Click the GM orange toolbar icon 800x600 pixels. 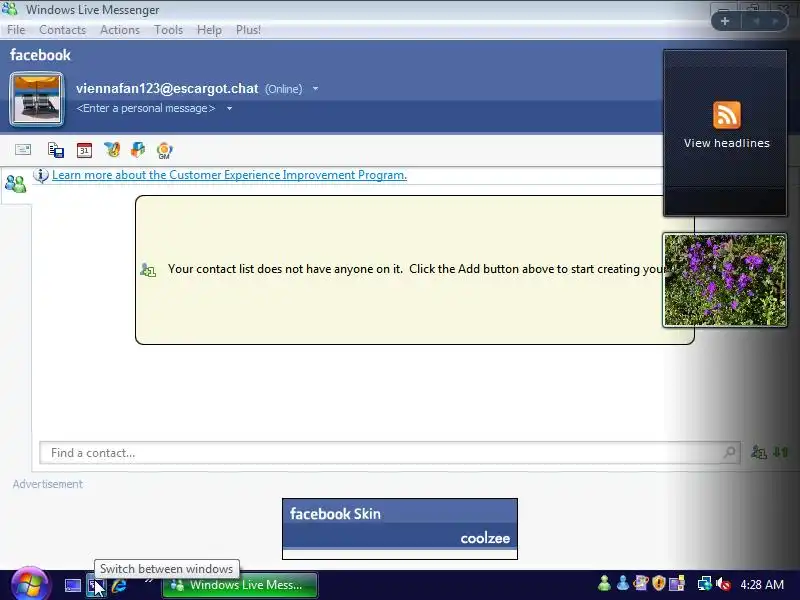(x=164, y=151)
